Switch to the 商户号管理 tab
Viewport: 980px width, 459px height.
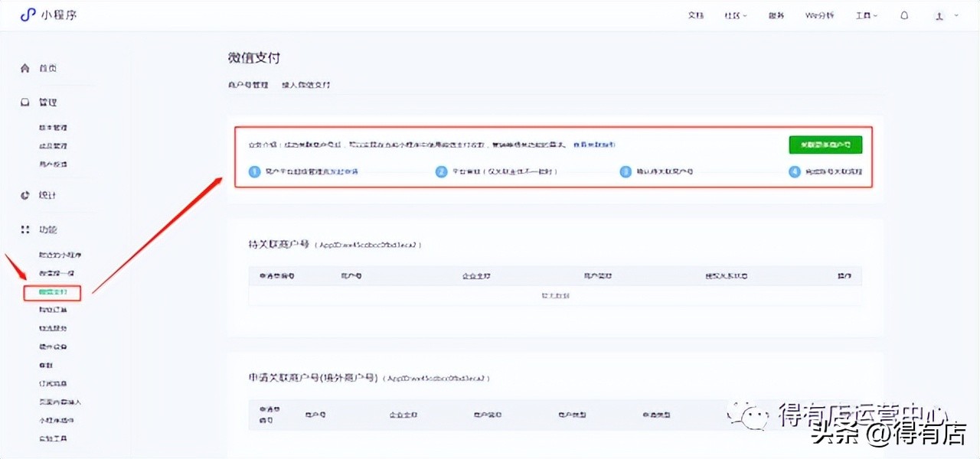pos(250,85)
